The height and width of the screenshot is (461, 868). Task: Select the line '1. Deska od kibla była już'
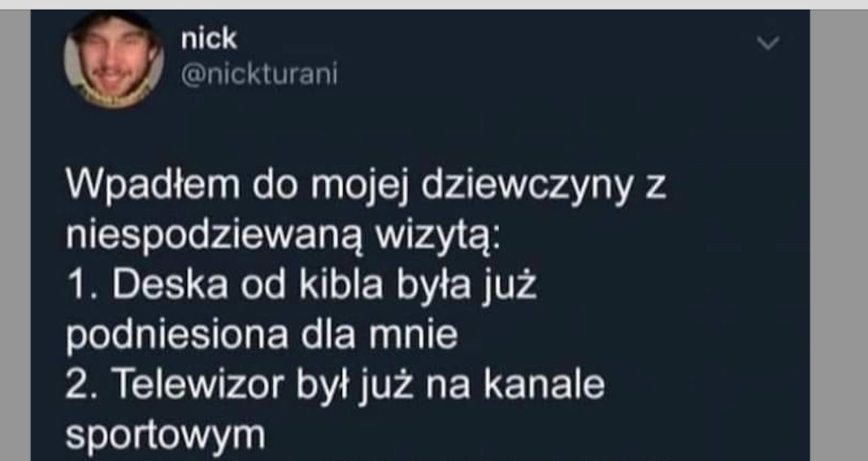(x=302, y=285)
